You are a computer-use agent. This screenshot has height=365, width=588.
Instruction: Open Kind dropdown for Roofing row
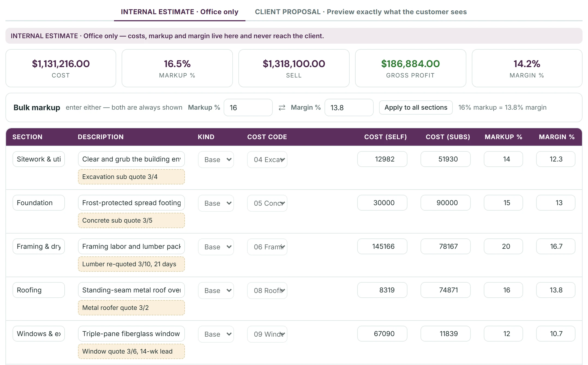(216, 291)
